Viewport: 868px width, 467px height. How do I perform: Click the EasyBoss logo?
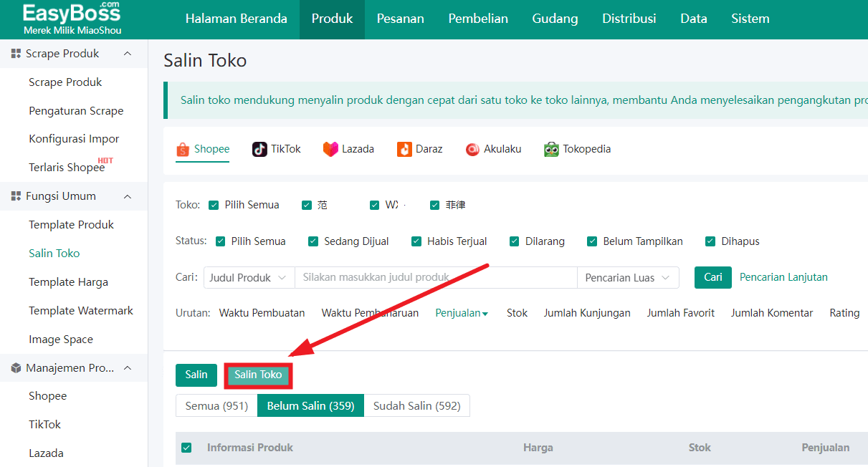click(x=72, y=19)
